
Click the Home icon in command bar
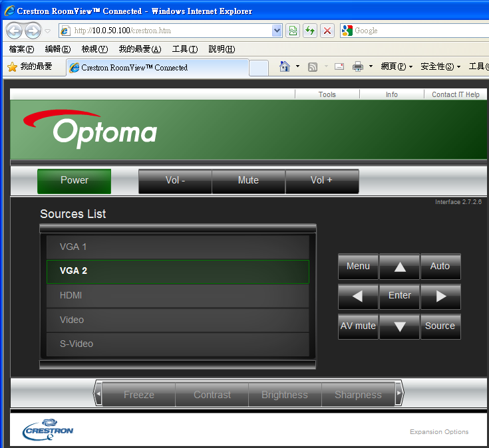pos(285,66)
